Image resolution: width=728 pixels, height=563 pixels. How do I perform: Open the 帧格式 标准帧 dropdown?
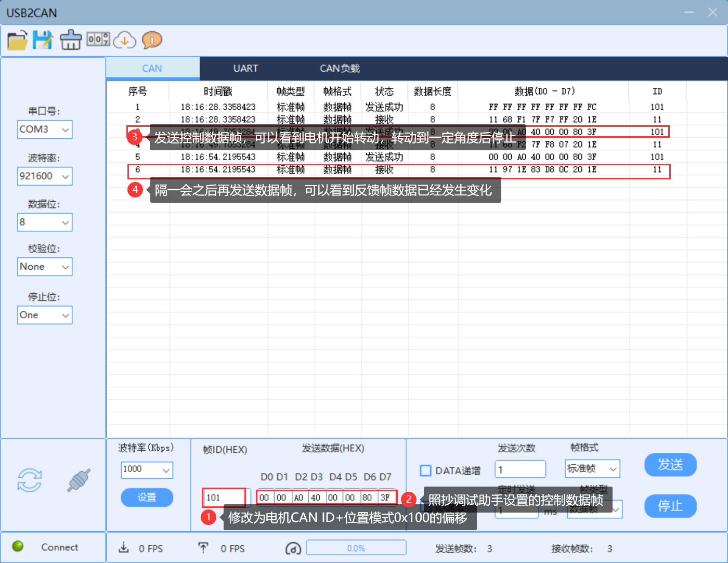coord(592,469)
